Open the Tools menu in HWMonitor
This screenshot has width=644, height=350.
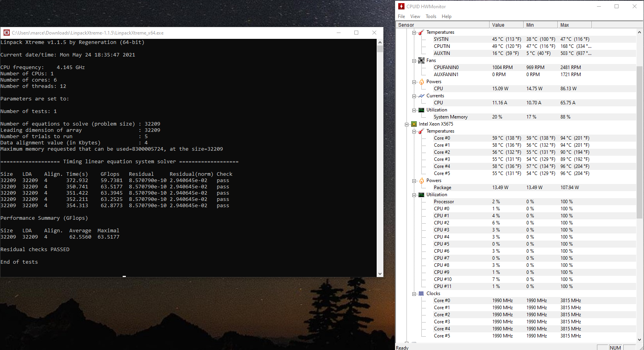tap(431, 16)
